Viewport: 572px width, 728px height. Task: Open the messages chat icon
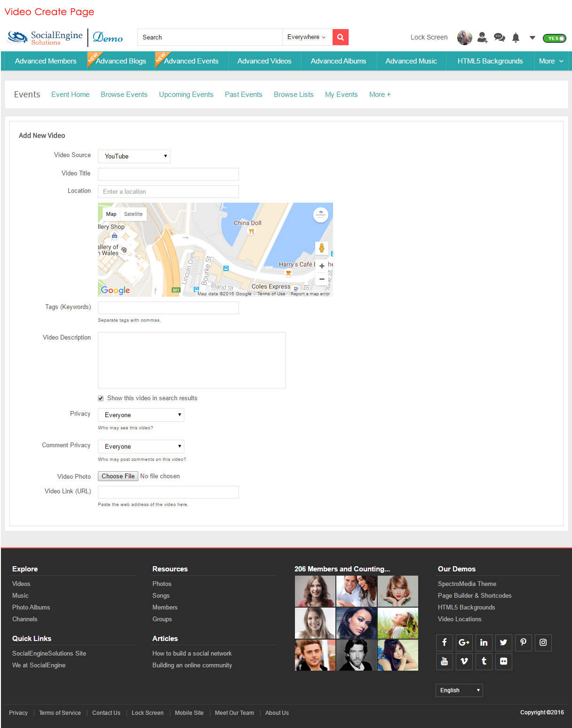point(499,37)
